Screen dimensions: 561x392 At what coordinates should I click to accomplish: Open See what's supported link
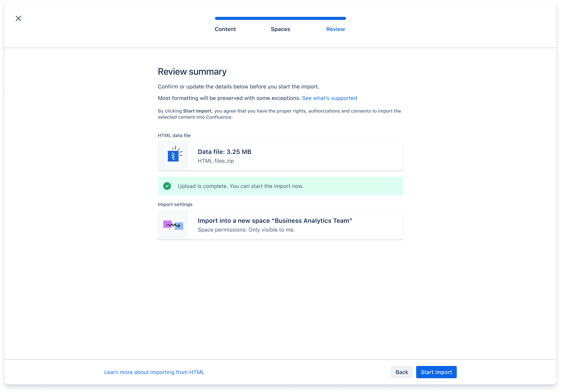(329, 98)
